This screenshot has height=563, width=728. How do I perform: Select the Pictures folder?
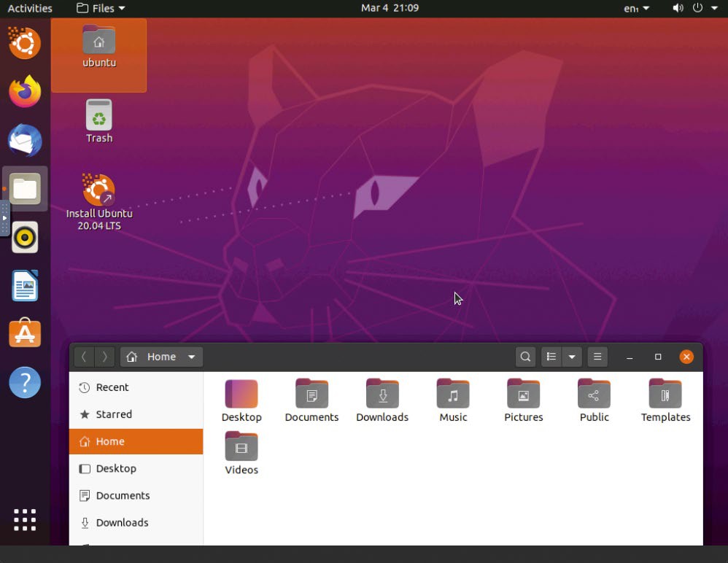tap(523, 401)
